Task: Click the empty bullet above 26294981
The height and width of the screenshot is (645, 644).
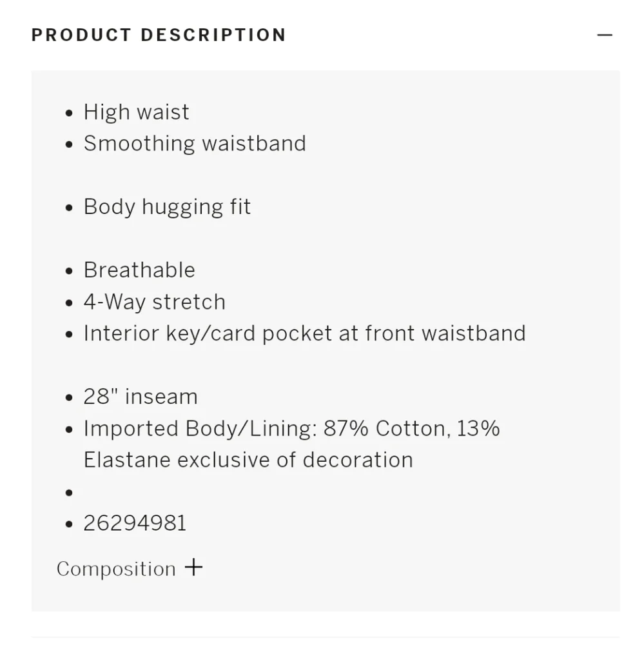Action: tap(69, 492)
